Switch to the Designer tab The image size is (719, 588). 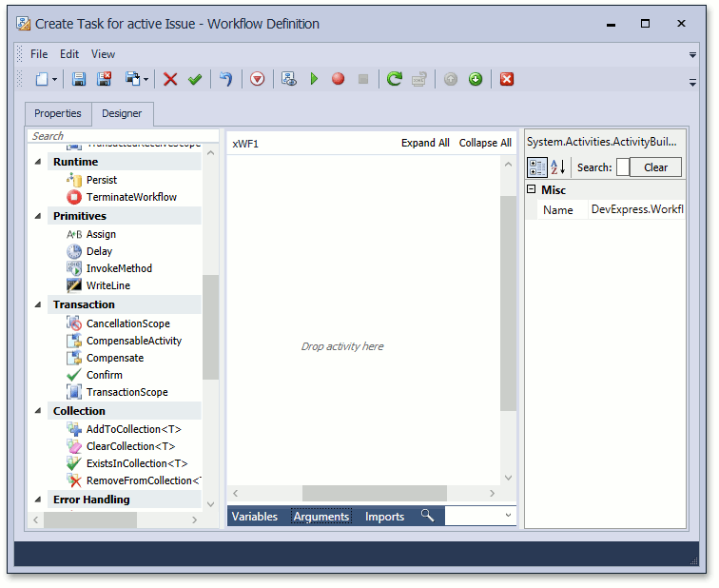(122, 114)
